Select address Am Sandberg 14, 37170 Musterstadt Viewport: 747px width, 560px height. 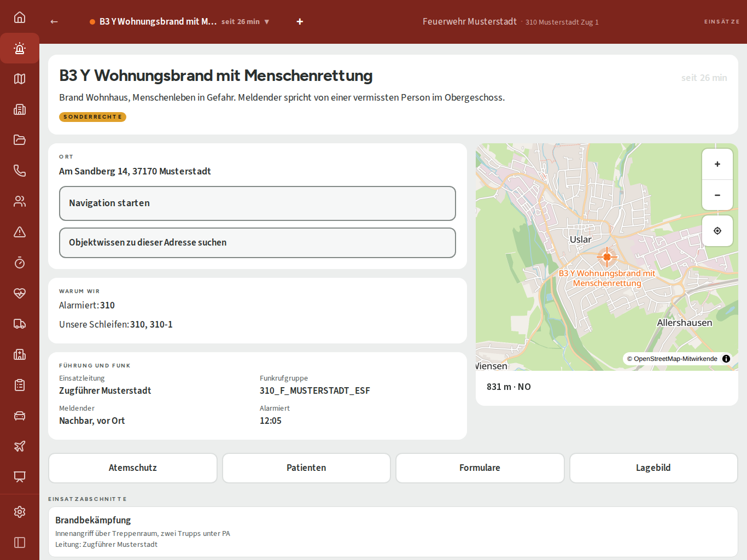[135, 171]
